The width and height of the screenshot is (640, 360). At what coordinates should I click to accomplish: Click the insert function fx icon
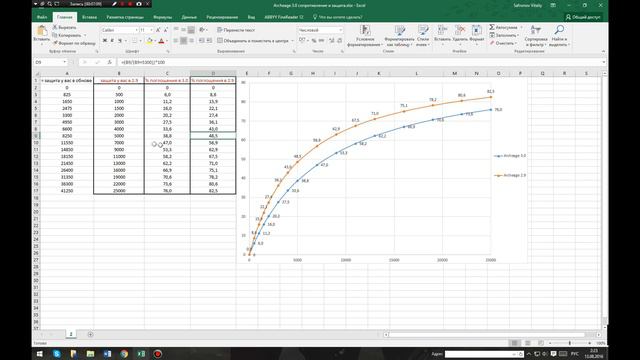pyautogui.click(x=109, y=62)
